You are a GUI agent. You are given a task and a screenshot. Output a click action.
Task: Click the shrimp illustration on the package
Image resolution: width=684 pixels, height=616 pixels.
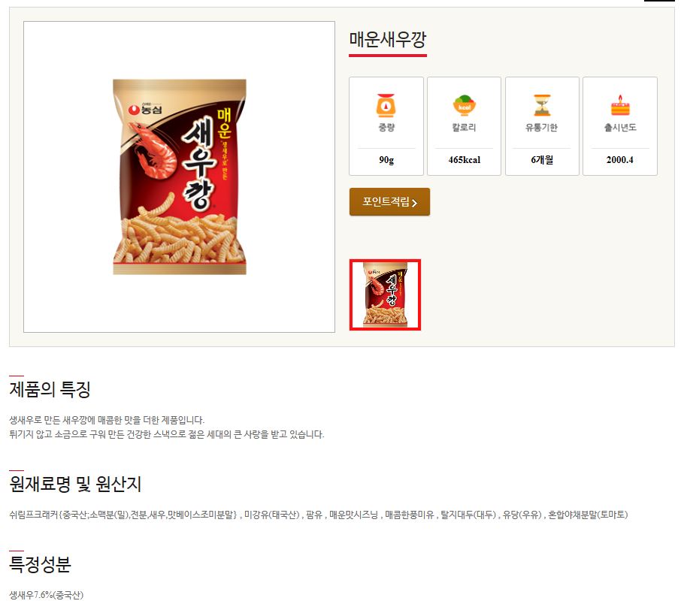[x=153, y=151]
